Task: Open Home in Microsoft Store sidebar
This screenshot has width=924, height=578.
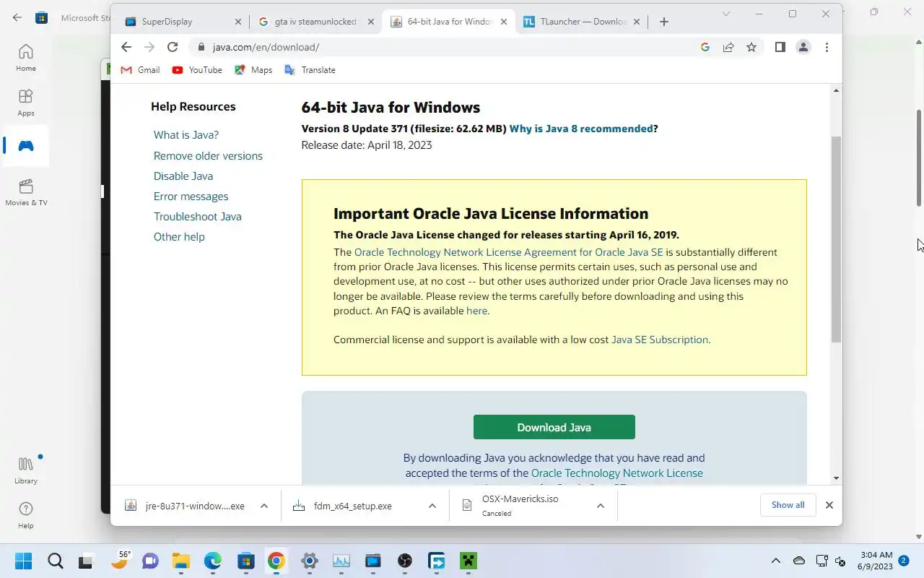Action: (26, 58)
